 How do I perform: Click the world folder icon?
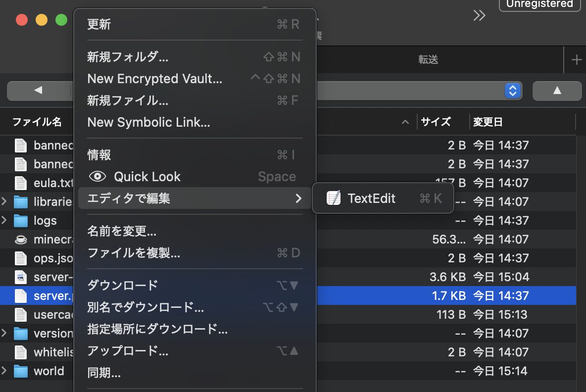click(20, 371)
